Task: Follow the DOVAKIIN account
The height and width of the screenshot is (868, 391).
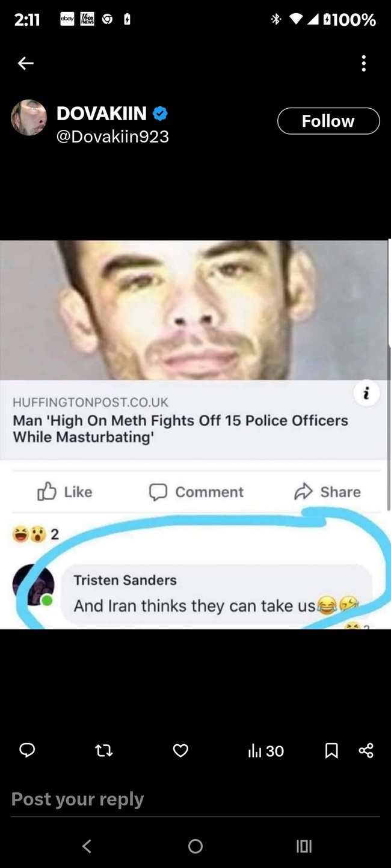Action: coord(328,121)
